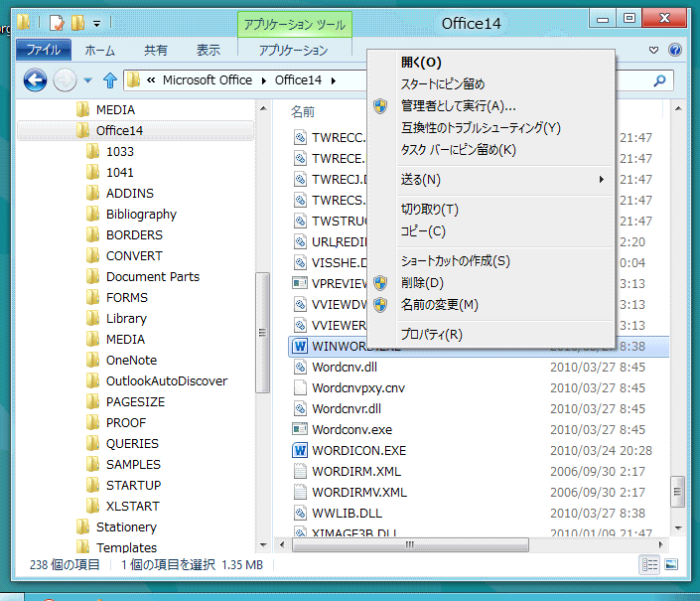Click the search magnifier icon
The height and width of the screenshot is (601, 700).
tap(659, 80)
